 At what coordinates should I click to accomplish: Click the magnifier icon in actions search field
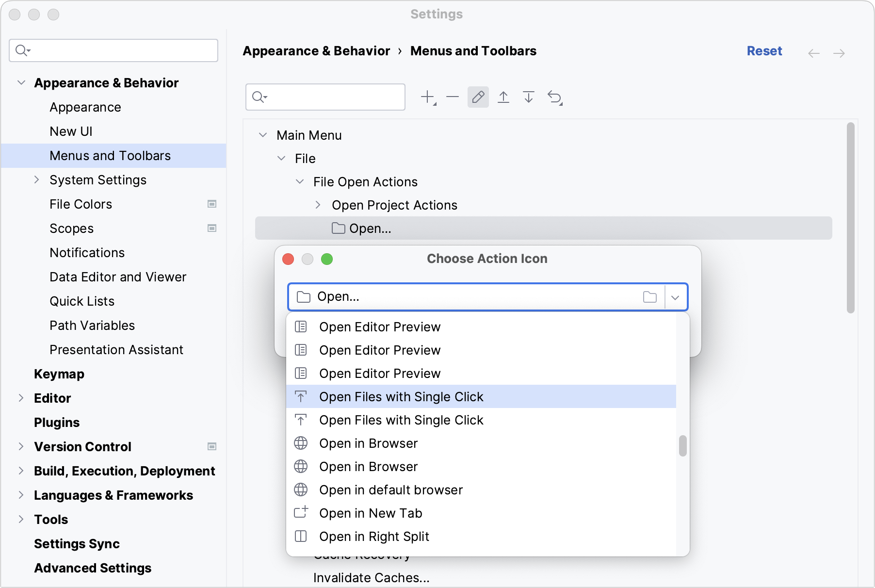259,97
